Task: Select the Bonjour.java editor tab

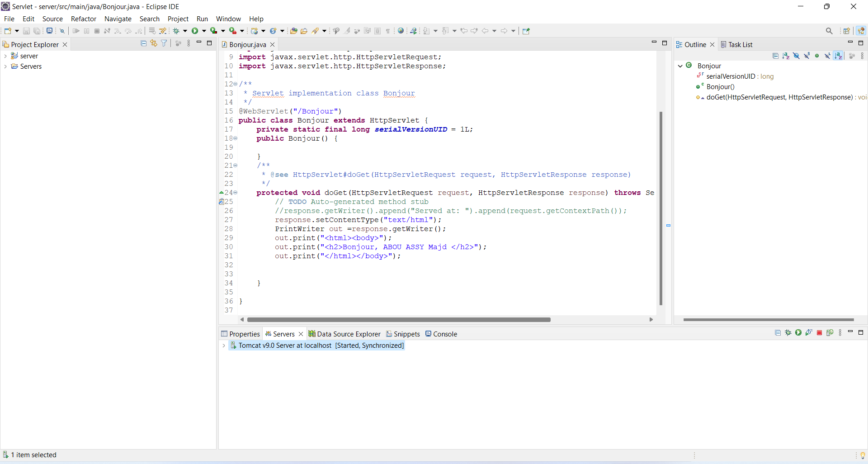Action: (248, 44)
